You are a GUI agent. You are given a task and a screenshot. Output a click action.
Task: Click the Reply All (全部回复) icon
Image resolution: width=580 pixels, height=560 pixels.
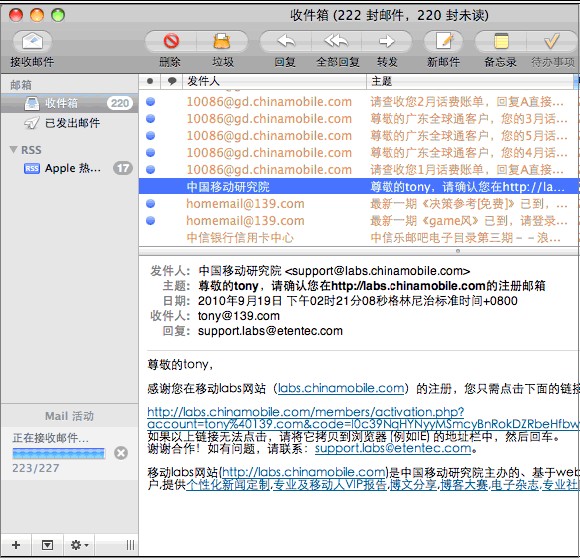[337, 41]
